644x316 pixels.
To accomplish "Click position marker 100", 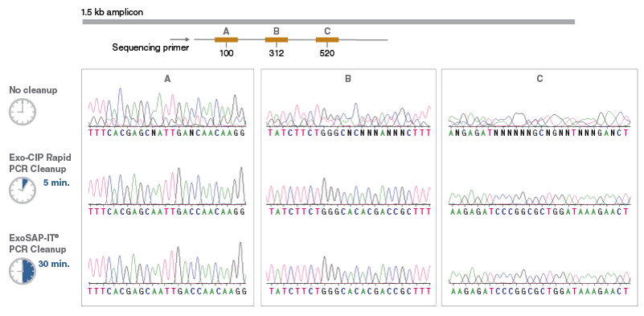I will click(x=226, y=53).
